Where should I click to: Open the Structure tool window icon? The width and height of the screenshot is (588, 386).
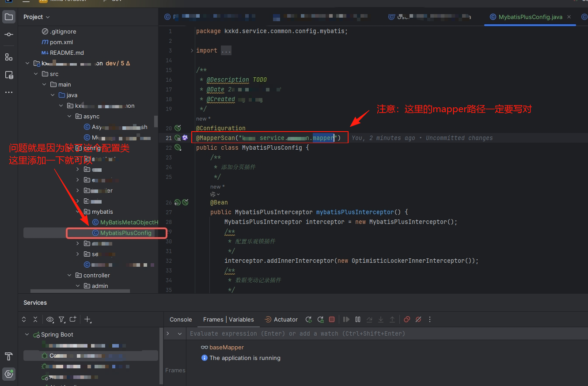[9, 57]
